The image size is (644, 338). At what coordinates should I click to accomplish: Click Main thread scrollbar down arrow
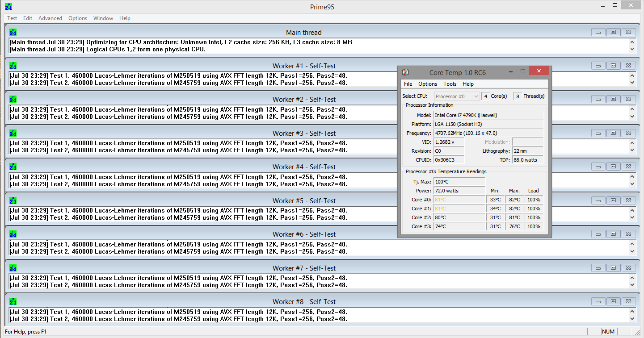coord(632,49)
